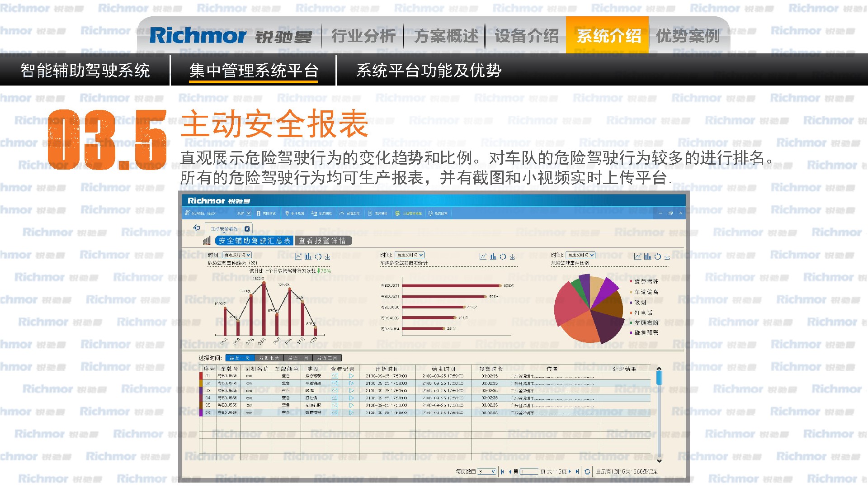
Task: Open the highlighted 主动安全 toolbar module
Action: [408, 213]
